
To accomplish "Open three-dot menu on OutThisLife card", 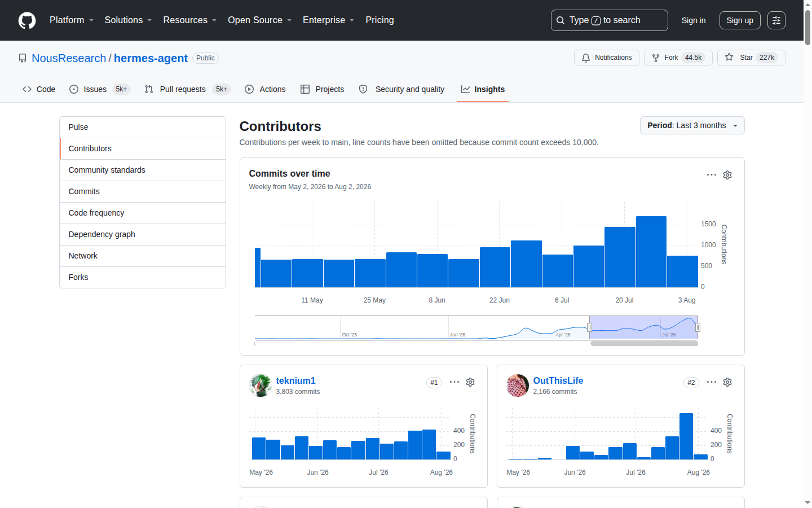I will (712, 382).
